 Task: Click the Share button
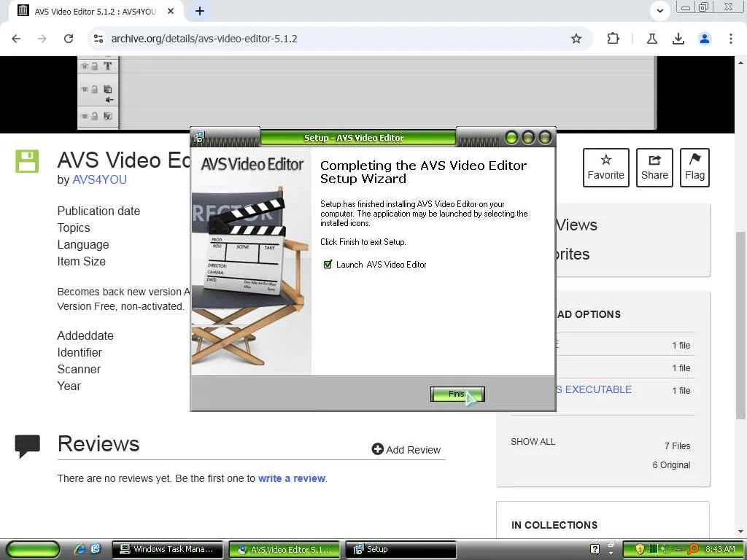654,168
